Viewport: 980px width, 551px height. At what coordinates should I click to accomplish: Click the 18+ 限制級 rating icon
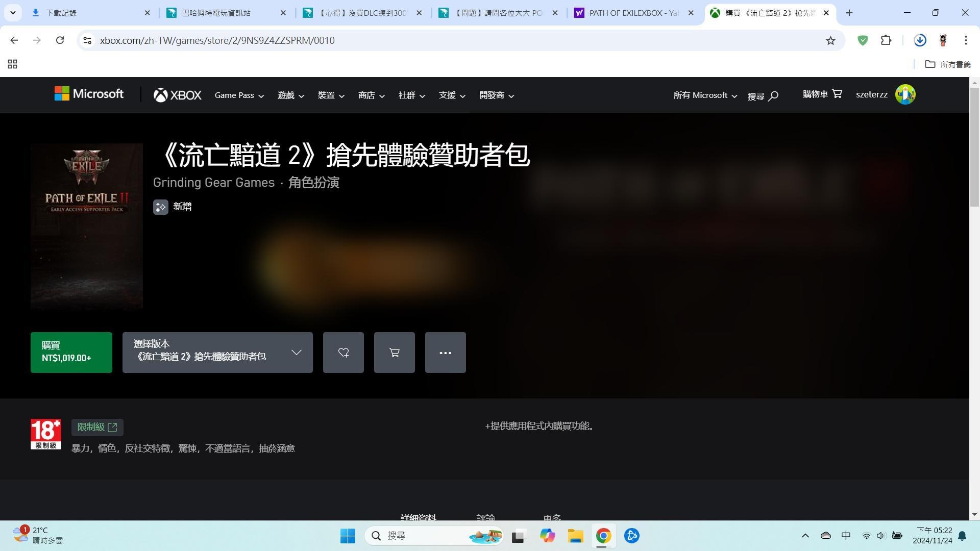coord(45,434)
